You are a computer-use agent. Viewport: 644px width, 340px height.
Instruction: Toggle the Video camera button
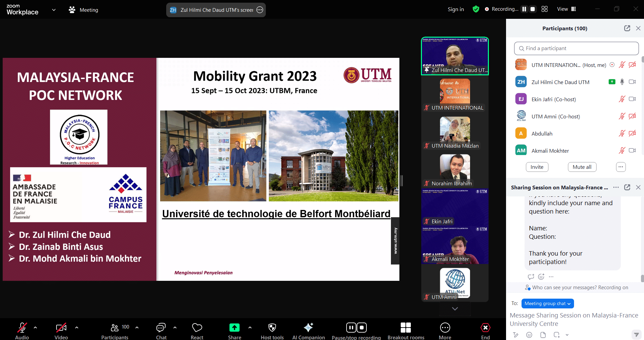(x=61, y=328)
